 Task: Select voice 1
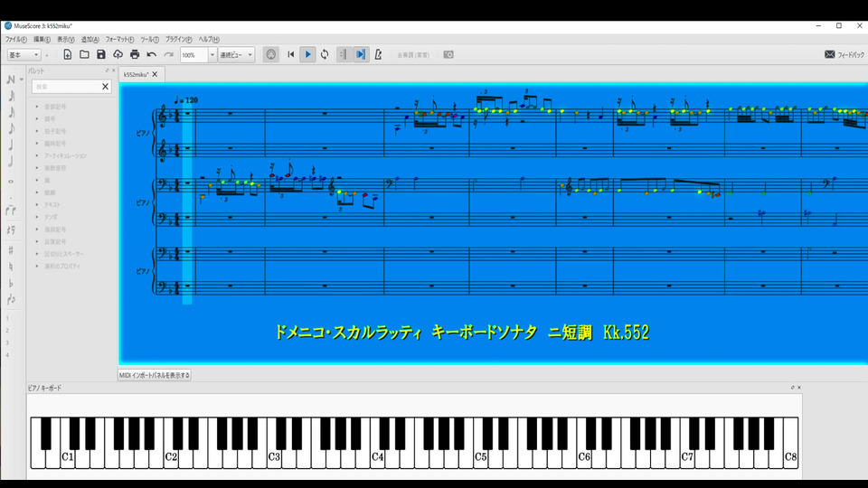8,318
